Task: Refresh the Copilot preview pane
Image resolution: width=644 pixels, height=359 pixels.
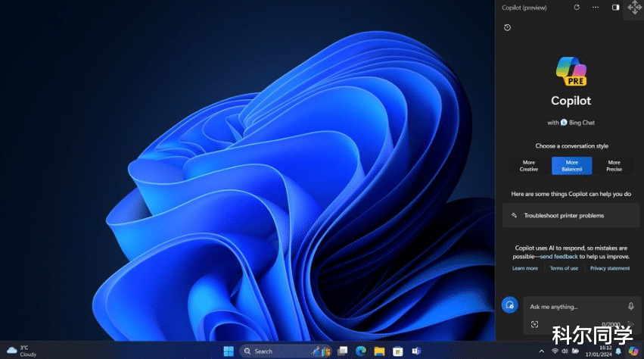Action: (577, 8)
